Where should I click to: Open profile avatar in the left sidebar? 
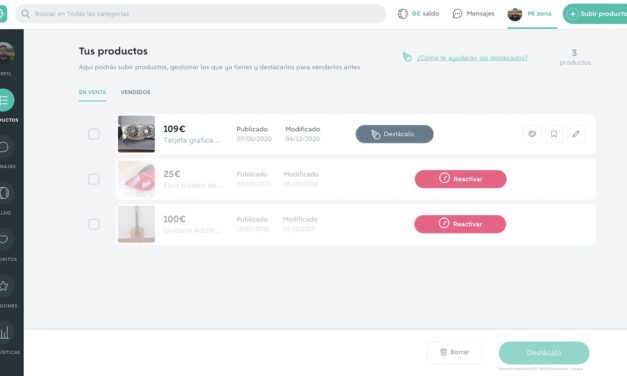coord(7,53)
